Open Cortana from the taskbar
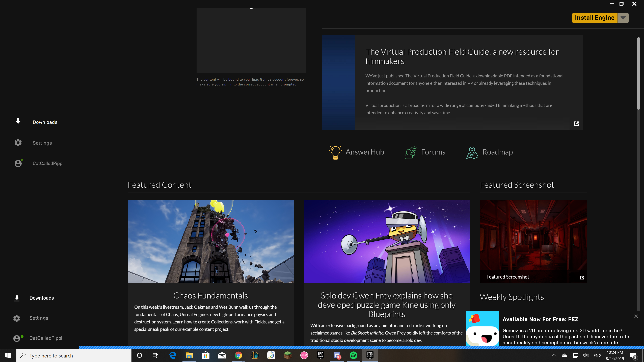This screenshot has height=362, width=644. 140,355
